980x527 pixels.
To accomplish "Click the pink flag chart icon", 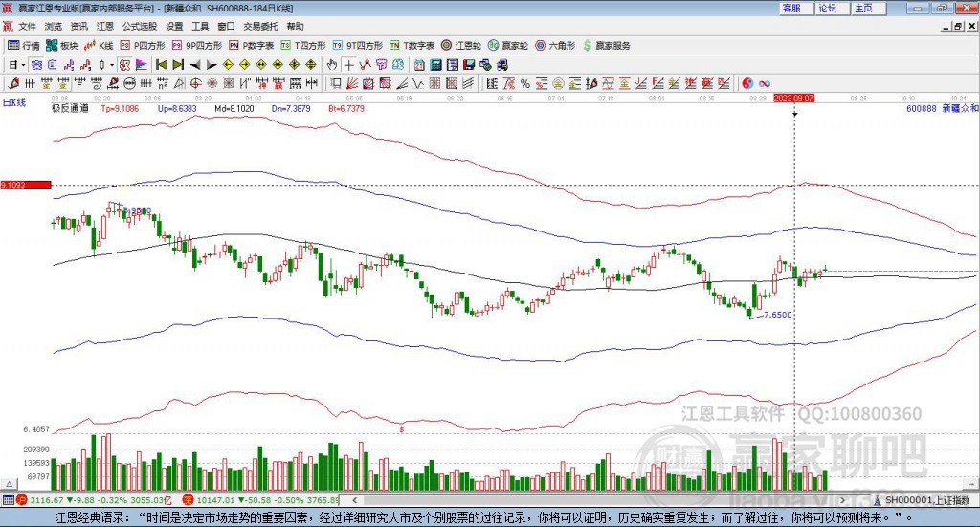I will point(142,64).
